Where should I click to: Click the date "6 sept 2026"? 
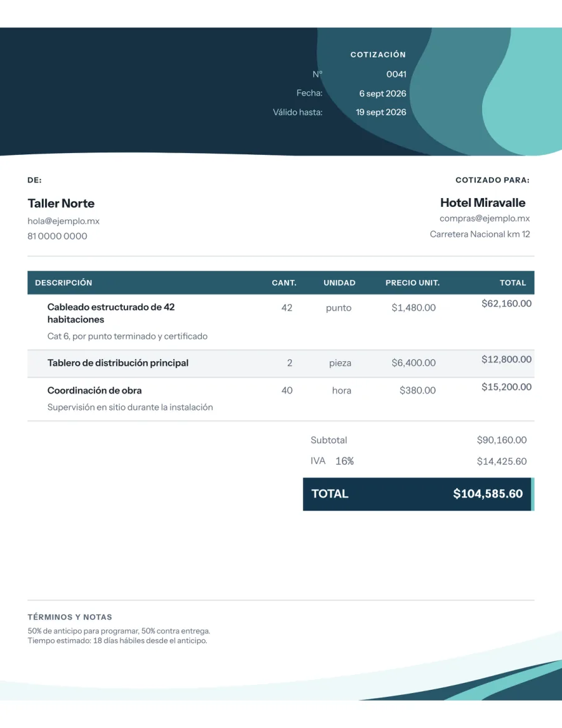coord(382,93)
